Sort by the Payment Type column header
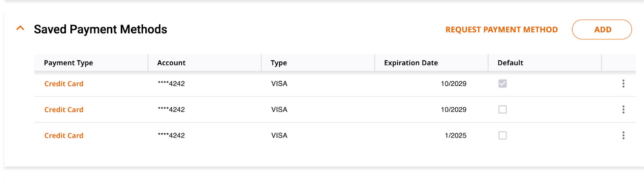644x182 pixels. tap(68, 63)
